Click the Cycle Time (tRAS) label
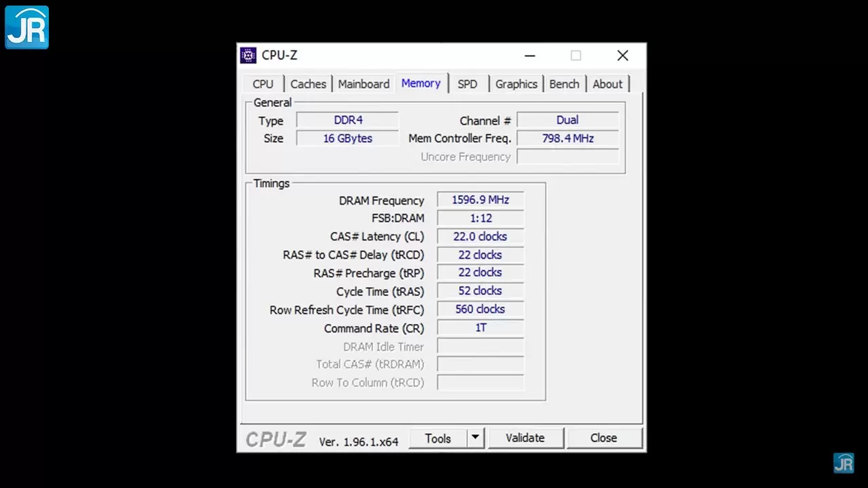The width and height of the screenshot is (868, 488). click(x=380, y=291)
